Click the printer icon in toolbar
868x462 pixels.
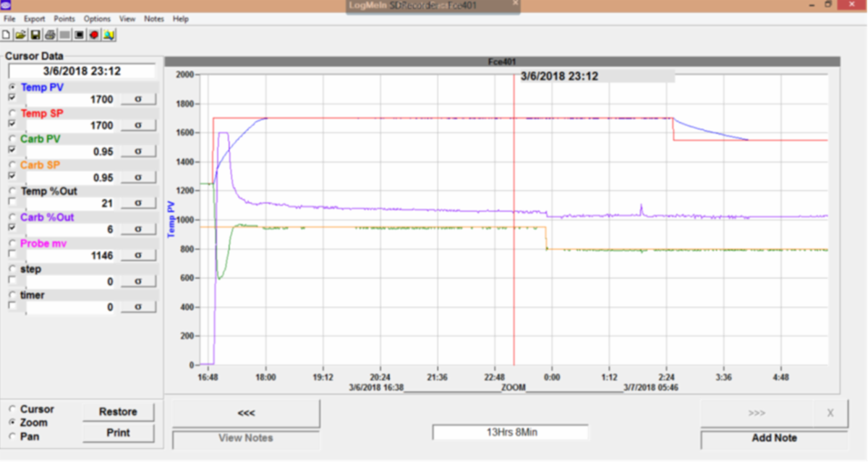(50, 34)
